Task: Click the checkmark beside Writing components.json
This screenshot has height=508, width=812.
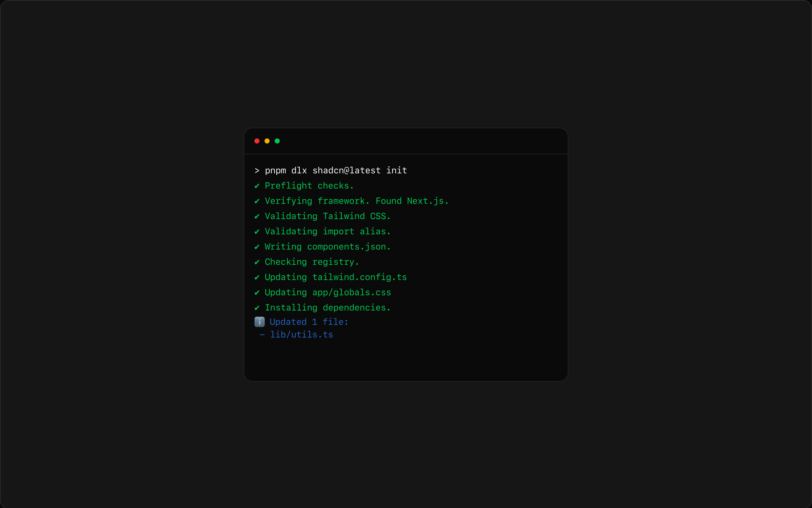Action: pos(257,247)
